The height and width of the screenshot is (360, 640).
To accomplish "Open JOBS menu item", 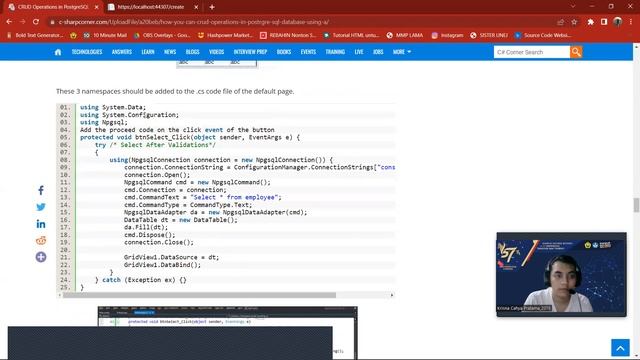I will click(378, 52).
